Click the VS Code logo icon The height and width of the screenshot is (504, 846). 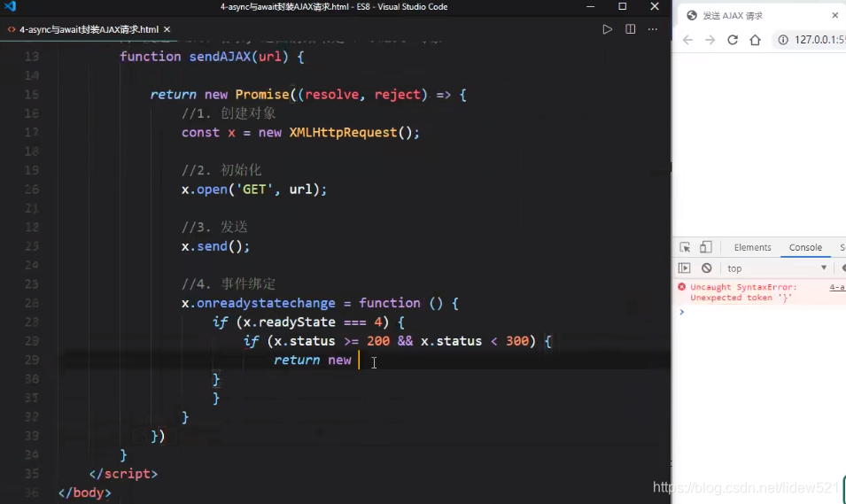10,6
